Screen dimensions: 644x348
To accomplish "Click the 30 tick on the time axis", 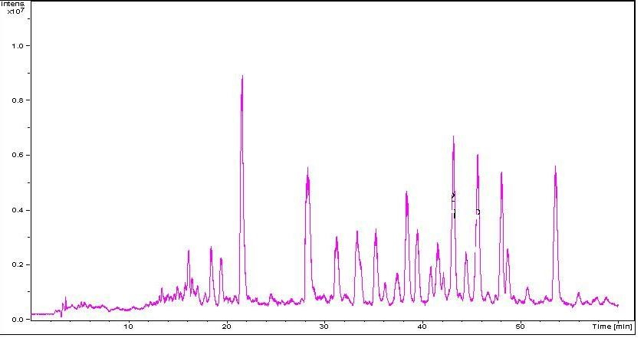I will tap(324, 327).
